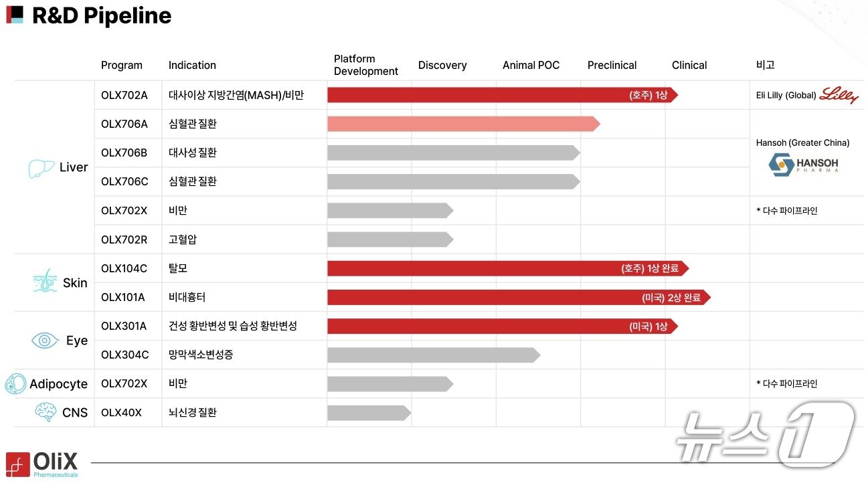
Task: Click the OLX702A program name
Action: point(124,95)
